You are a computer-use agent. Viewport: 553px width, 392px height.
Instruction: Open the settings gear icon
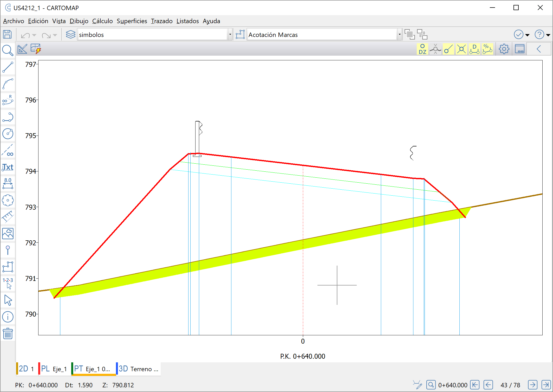[504, 49]
